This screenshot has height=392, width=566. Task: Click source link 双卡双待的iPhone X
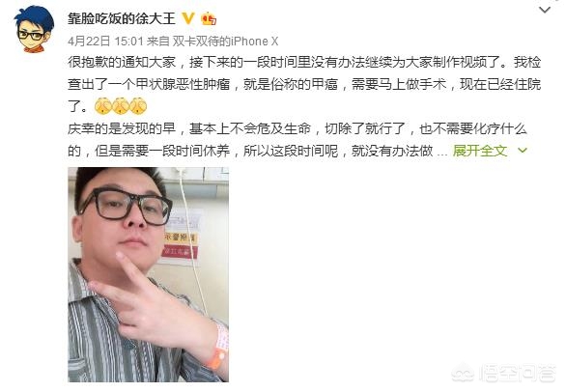coord(225,42)
